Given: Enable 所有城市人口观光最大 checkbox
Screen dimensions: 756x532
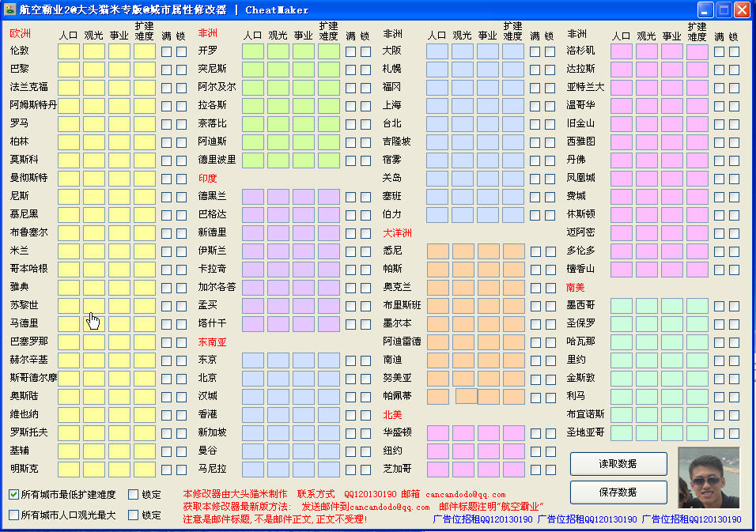Looking at the screenshot, I should [x=15, y=514].
